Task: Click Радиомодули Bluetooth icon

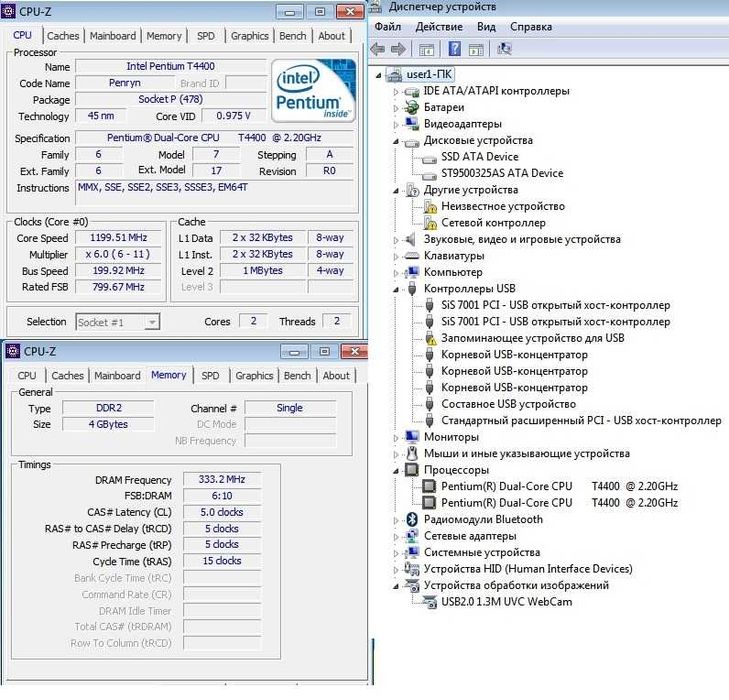Action: 411,519
